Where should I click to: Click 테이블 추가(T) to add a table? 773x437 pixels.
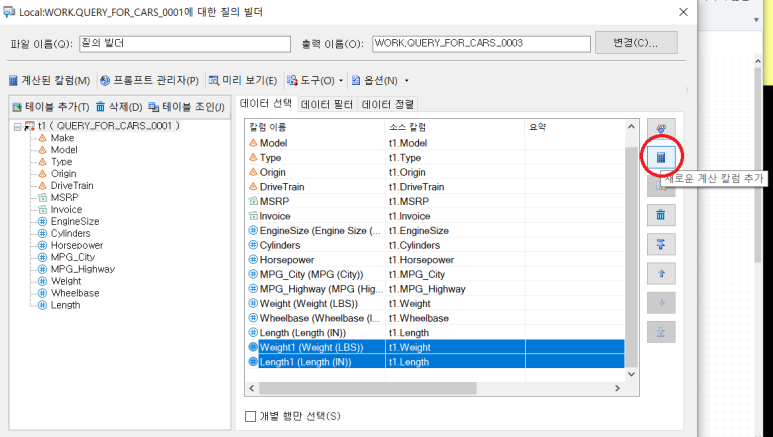coord(51,107)
